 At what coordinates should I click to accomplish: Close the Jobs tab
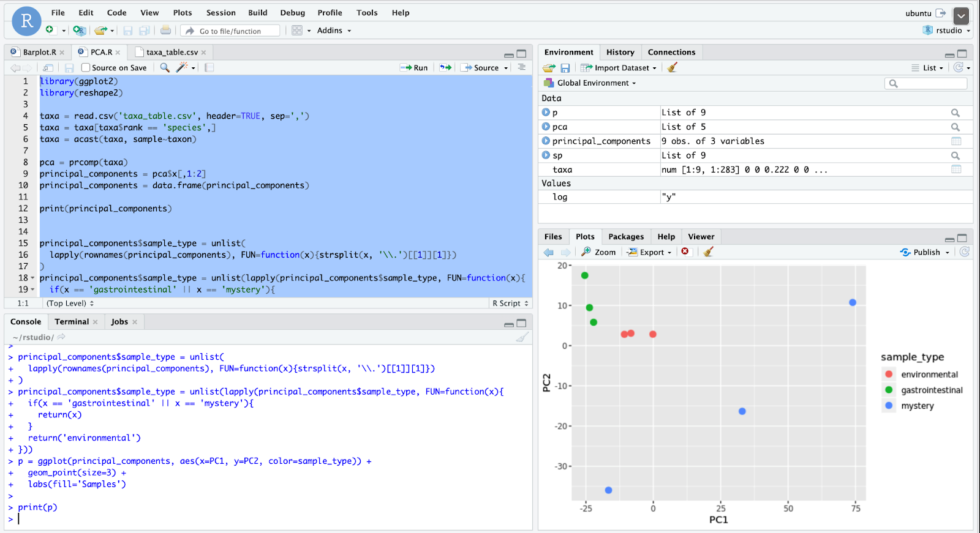pos(135,322)
